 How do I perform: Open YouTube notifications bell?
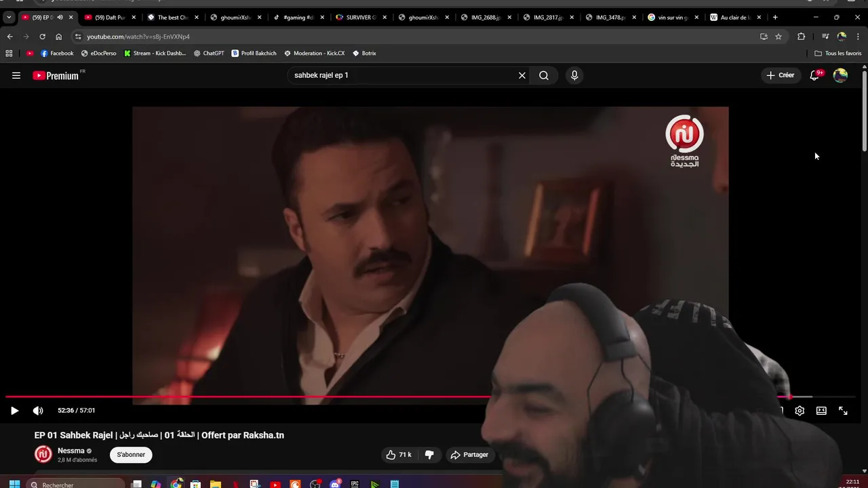[814, 75]
